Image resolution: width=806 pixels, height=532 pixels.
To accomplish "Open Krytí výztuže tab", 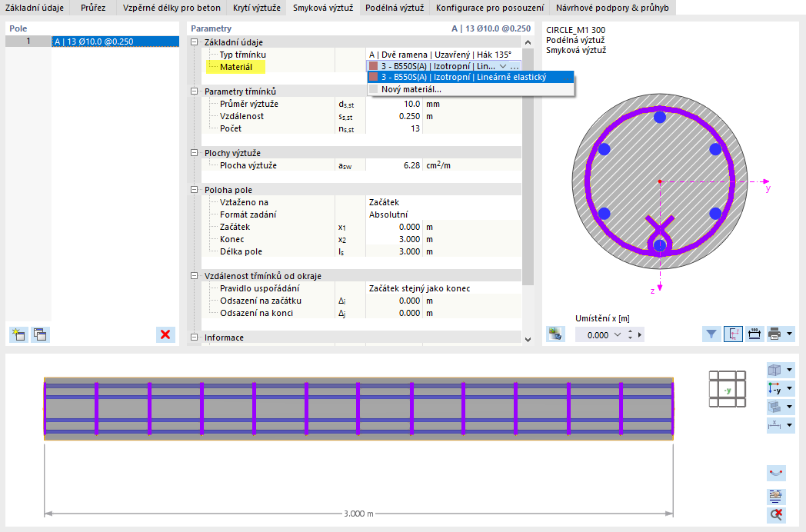I will (x=257, y=8).
